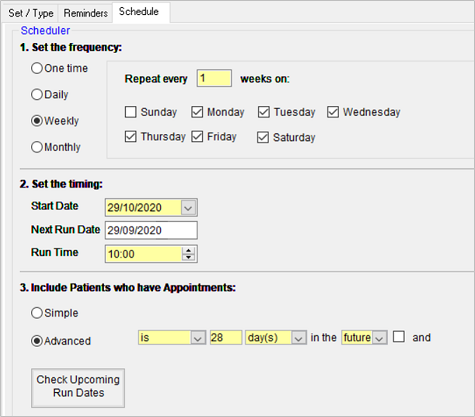Toggle the Wednesday checkbox
This screenshot has height=417, width=475.
[x=333, y=112]
